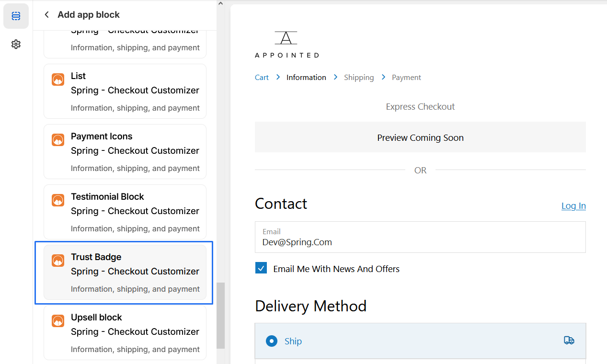Screen dimensions: 607x364
Task: Click the Spring icon on List block
Action: pos(58,80)
